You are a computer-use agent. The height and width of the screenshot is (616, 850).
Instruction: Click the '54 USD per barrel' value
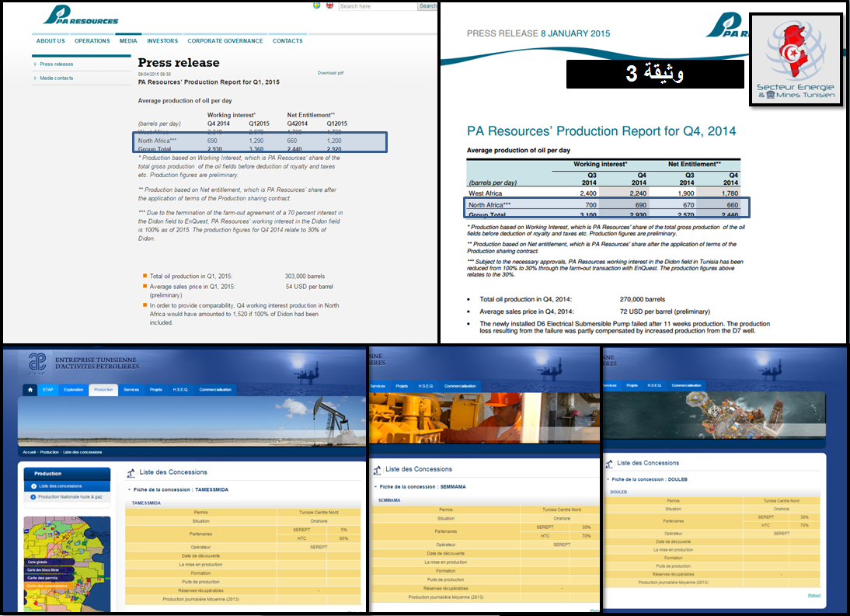[309, 287]
